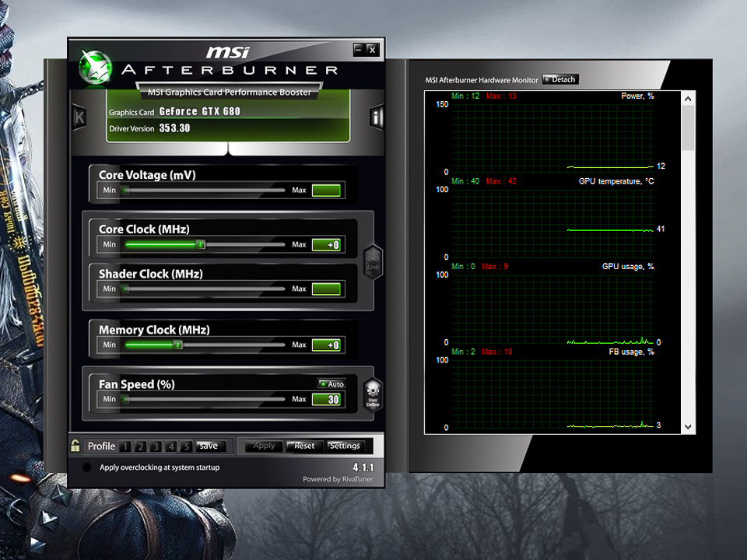Click the hardware monitor scroll down arrow
This screenshot has width=747, height=560.
[688, 427]
